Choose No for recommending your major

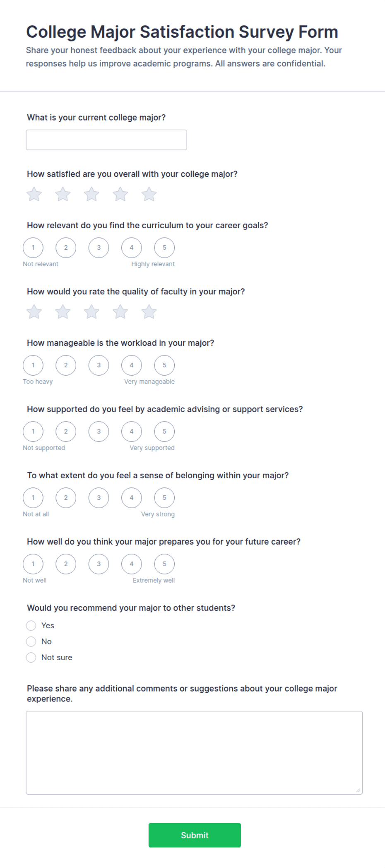click(x=31, y=641)
